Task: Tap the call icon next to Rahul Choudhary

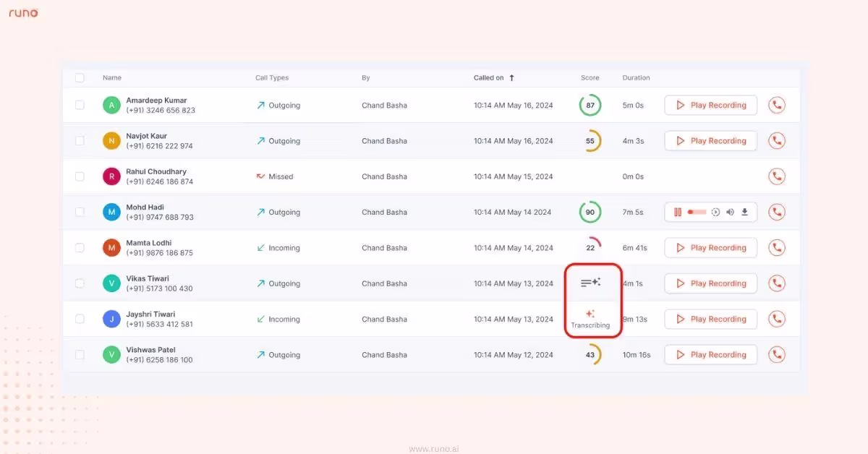Action: (777, 176)
